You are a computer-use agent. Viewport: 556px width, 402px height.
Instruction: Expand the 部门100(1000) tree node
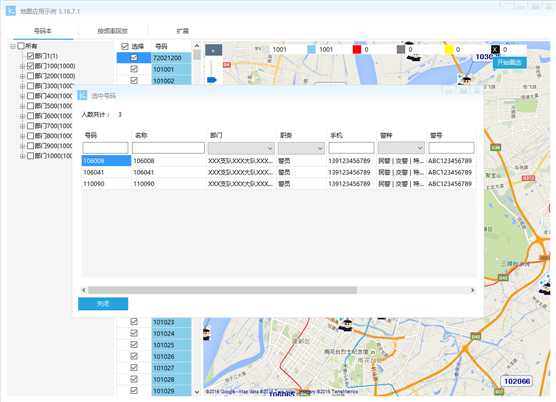point(22,66)
